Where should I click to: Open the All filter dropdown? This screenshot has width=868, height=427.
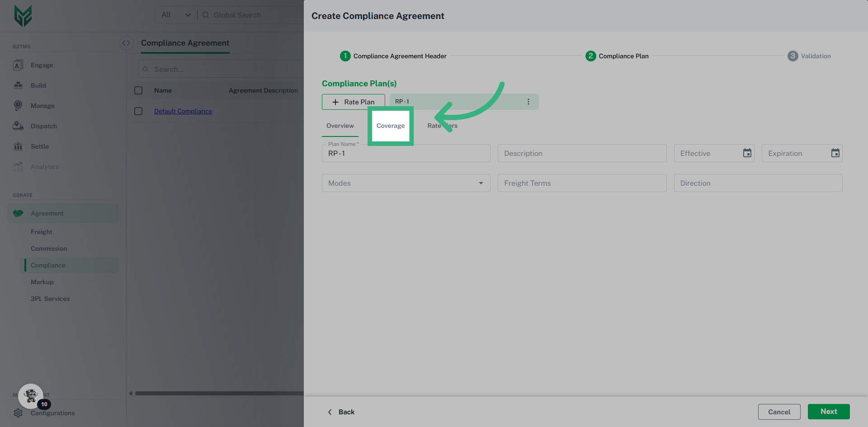coord(176,15)
